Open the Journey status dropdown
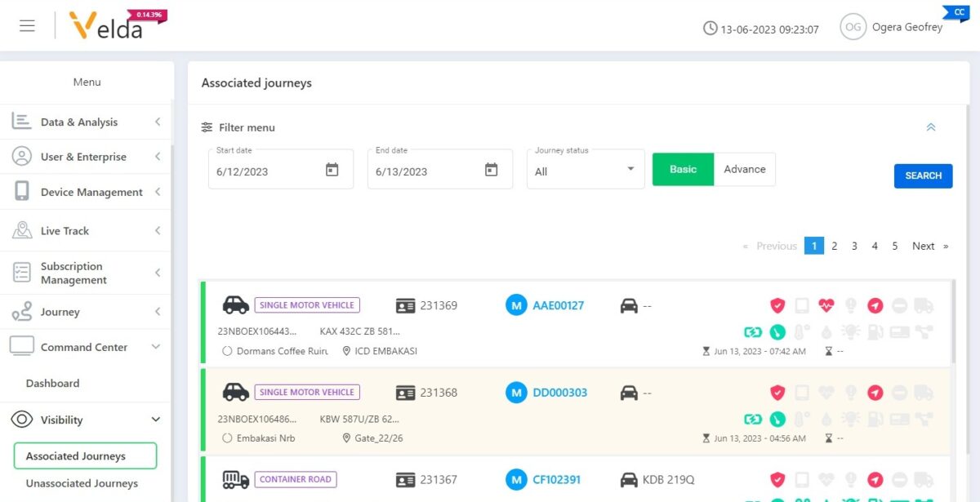The width and height of the screenshot is (980, 502). pyautogui.click(x=585, y=169)
